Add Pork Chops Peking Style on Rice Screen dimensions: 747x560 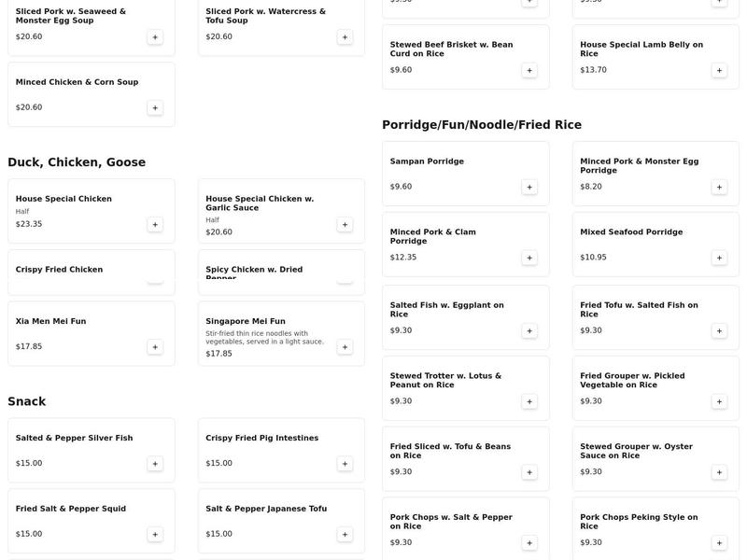[x=719, y=543]
